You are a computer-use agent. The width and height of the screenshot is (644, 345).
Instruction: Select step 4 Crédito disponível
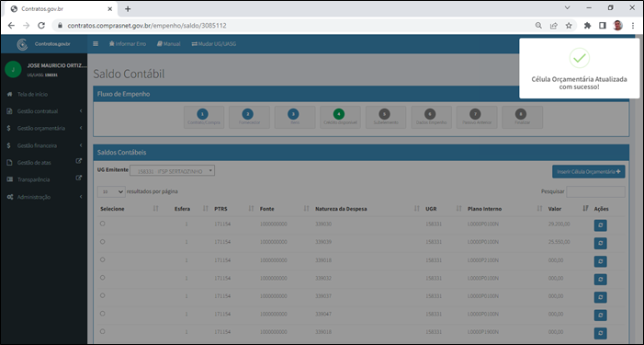point(340,117)
